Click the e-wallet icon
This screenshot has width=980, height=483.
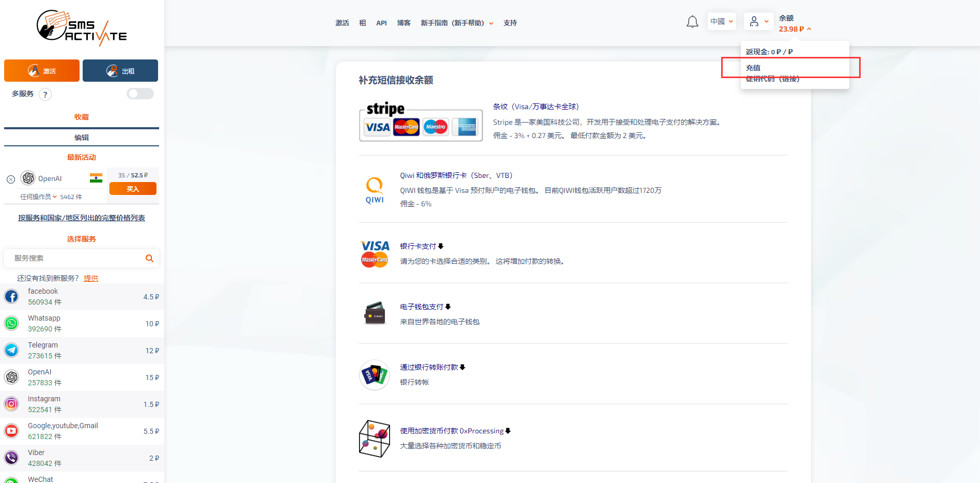pos(375,313)
